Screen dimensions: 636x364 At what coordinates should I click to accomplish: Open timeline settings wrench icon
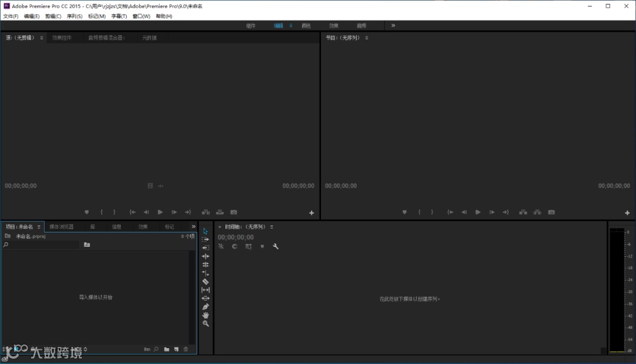point(276,246)
